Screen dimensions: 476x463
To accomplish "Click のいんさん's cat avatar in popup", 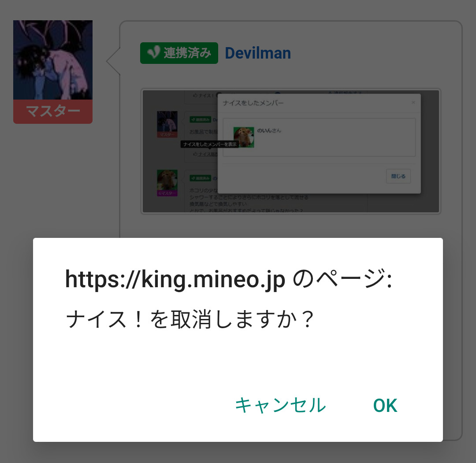I will tap(244, 137).
